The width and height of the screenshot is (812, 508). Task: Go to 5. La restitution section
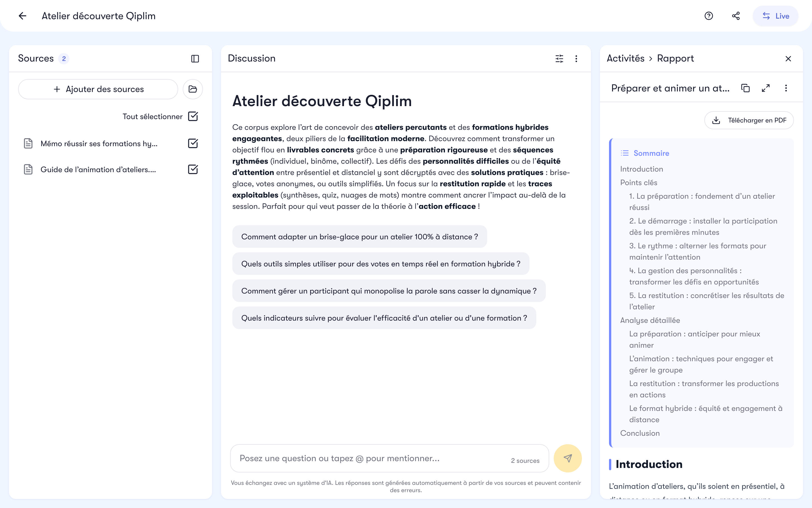click(x=707, y=301)
